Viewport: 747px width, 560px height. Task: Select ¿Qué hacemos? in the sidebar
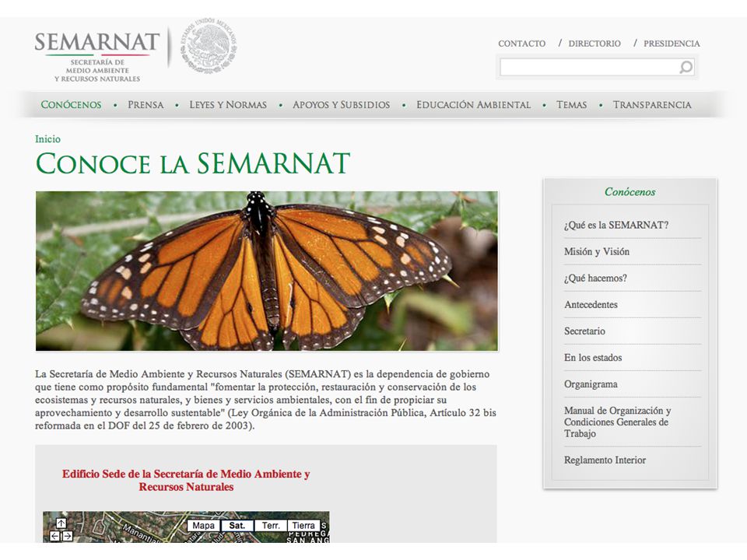[595, 278]
